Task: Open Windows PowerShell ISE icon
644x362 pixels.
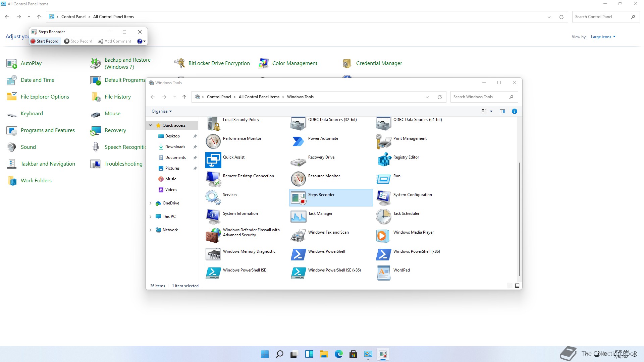Action: tap(213, 273)
